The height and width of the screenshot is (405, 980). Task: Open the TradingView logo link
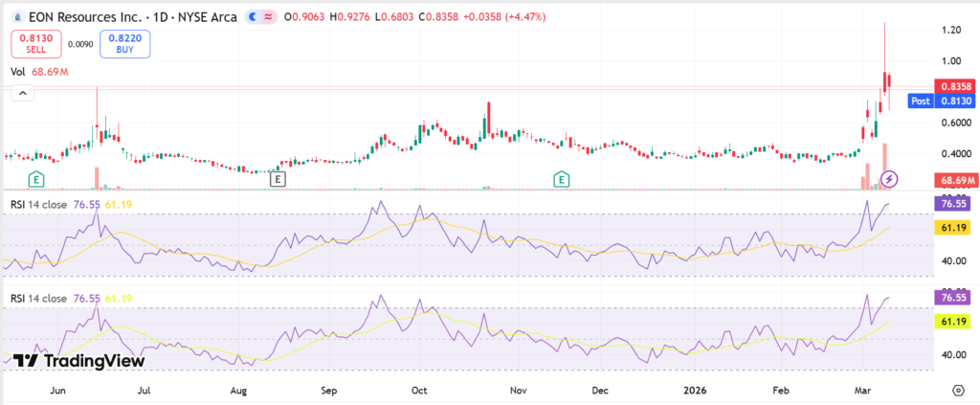78,361
